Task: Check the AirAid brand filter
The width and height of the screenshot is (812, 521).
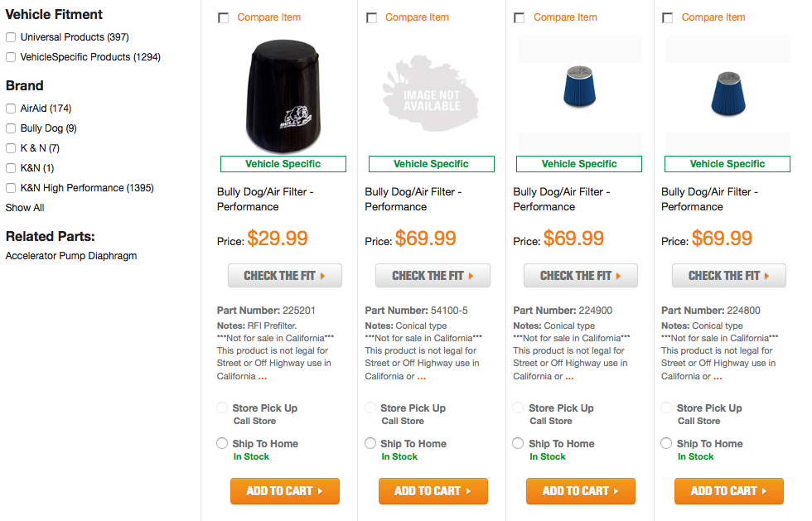Action: pyautogui.click(x=10, y=108)
